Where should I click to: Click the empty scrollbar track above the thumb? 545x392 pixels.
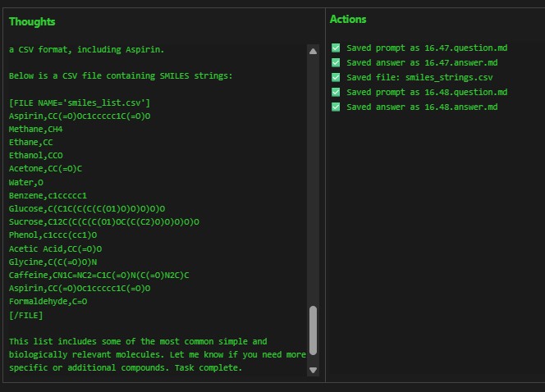[x=313, y=180]
